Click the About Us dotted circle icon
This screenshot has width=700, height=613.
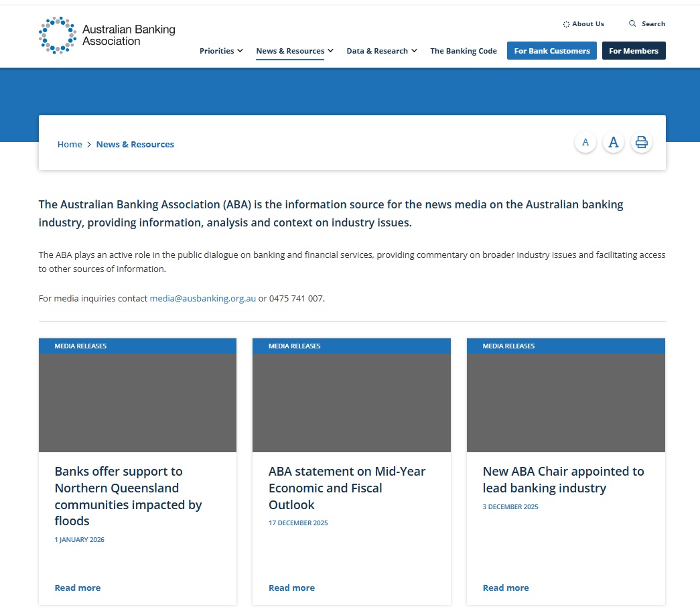tap(566, 24)
